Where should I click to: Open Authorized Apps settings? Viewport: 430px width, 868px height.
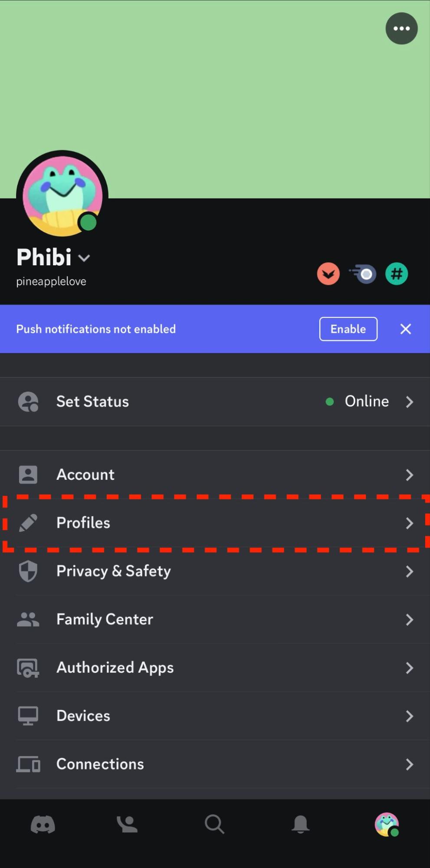click(x=215, y=667)
